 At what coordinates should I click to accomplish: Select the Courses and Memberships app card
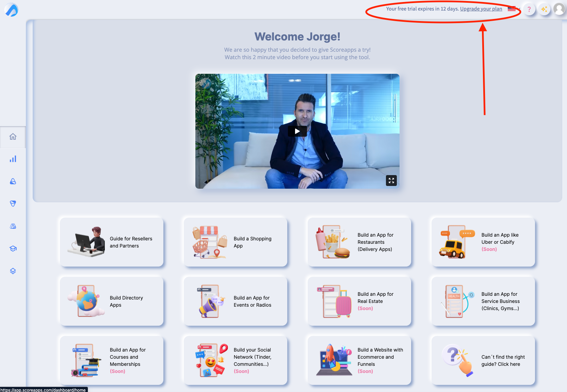point(112,360)
